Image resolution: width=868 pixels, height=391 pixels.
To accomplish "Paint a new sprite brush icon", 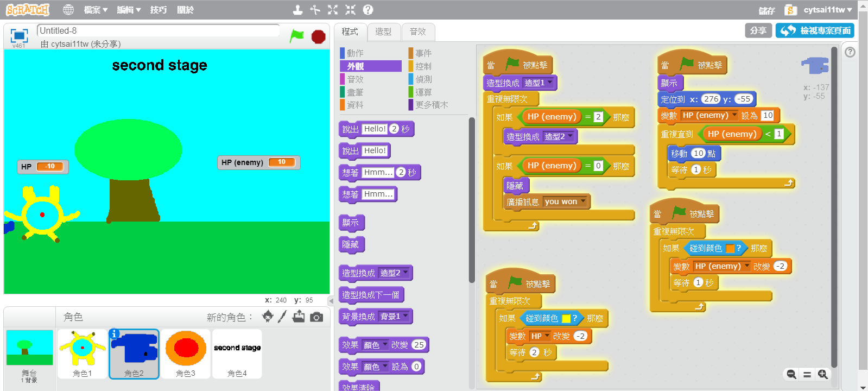I will (x=282, y=317).
